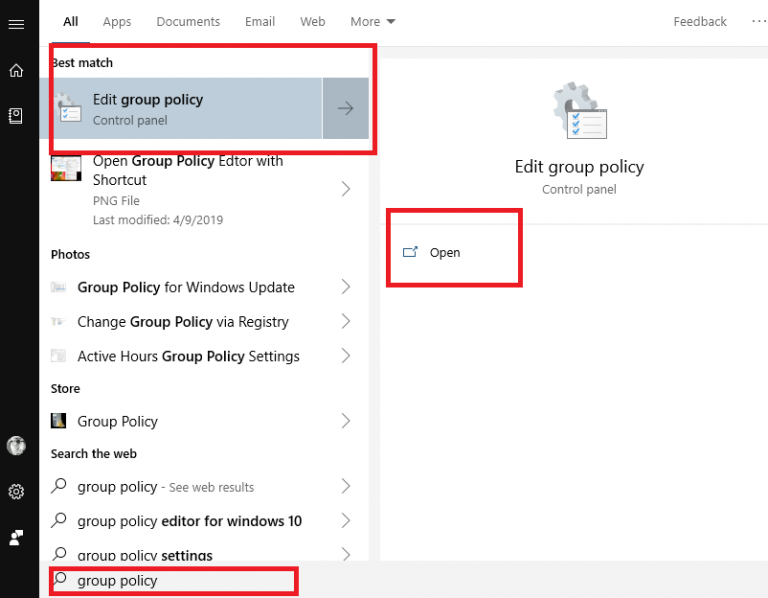Click the 'Photos' section header

[71, 254]
